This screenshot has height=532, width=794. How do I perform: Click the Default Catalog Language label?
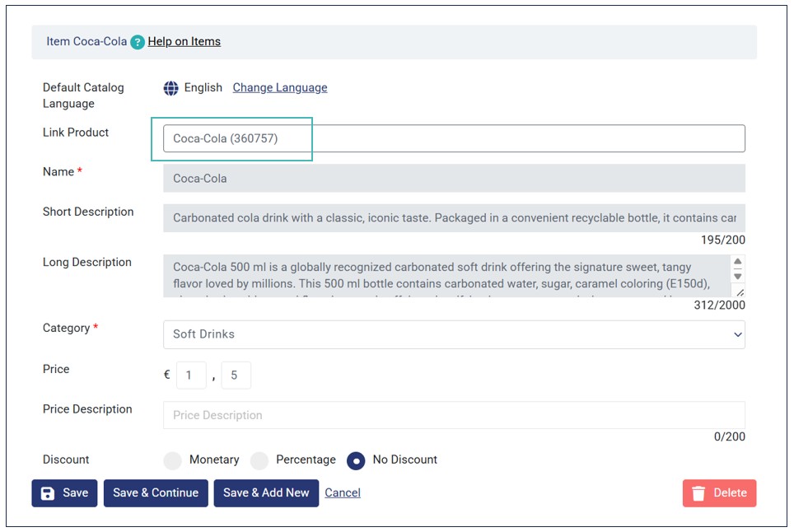coord(83,96)
